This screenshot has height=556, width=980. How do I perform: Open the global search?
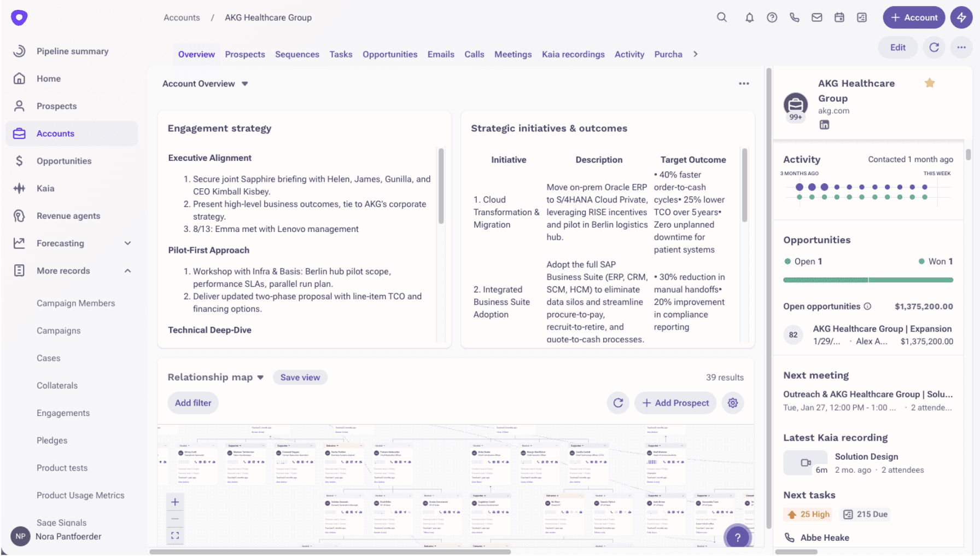(x=722, y=17)
